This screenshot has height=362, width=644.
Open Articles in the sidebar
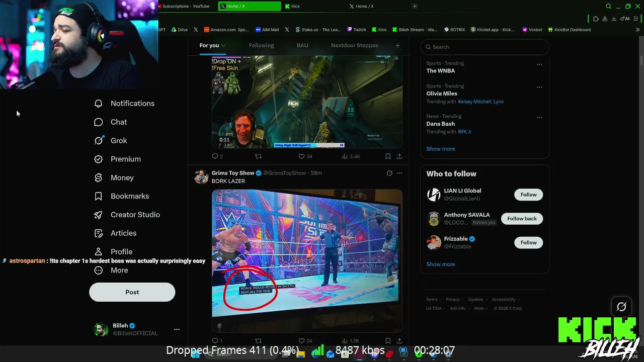(x=115, y=233)
